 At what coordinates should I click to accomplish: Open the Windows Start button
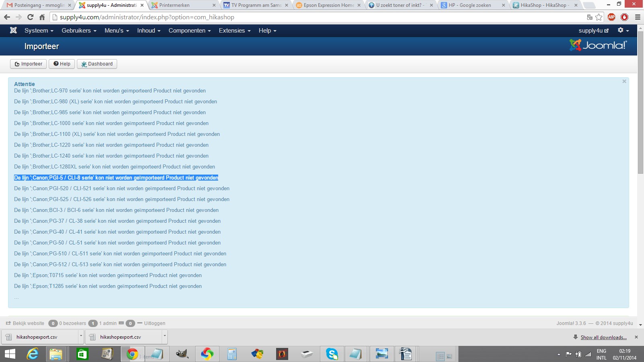[x=10, y=354]
